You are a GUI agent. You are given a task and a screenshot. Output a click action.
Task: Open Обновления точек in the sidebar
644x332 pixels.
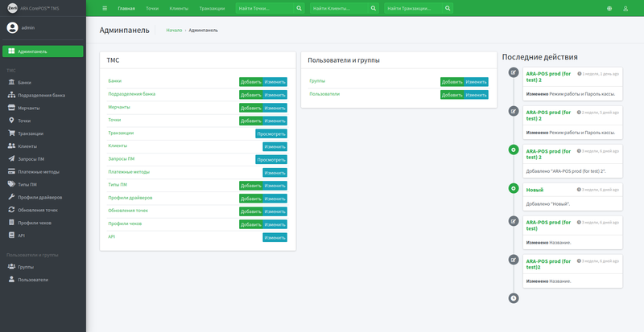pyautogui.click(x=38, y=210)
